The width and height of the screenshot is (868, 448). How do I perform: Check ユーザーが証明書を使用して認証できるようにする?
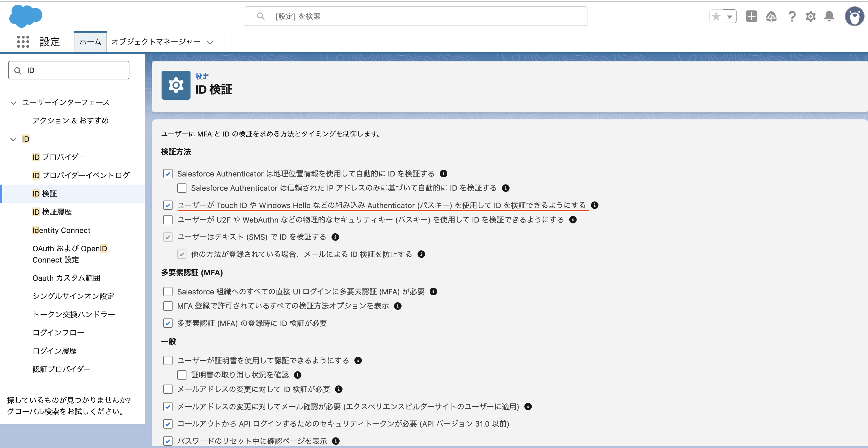(x=168, y=360)
